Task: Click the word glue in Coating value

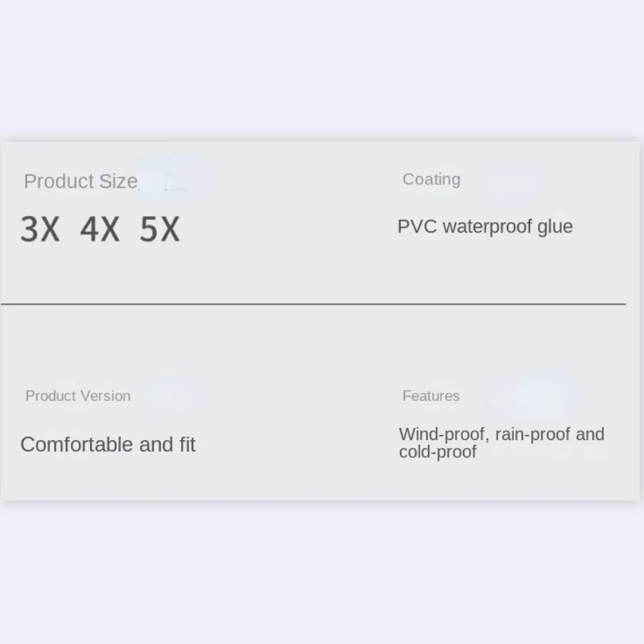Action: coord(555,227)
